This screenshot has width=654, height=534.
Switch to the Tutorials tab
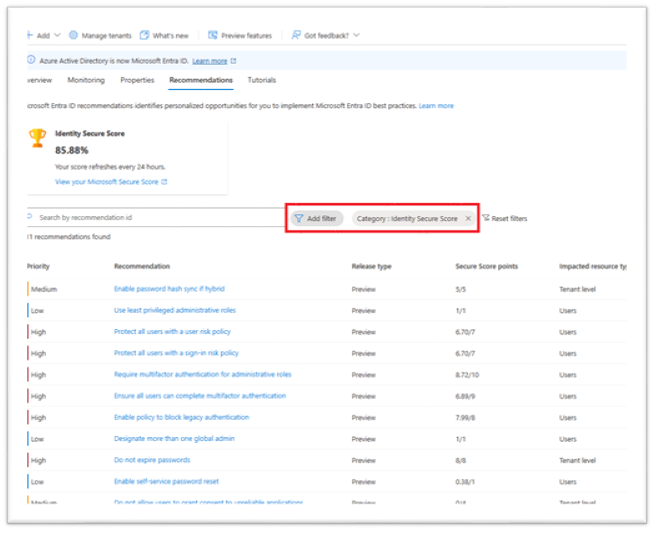click(x=262, y=80)
